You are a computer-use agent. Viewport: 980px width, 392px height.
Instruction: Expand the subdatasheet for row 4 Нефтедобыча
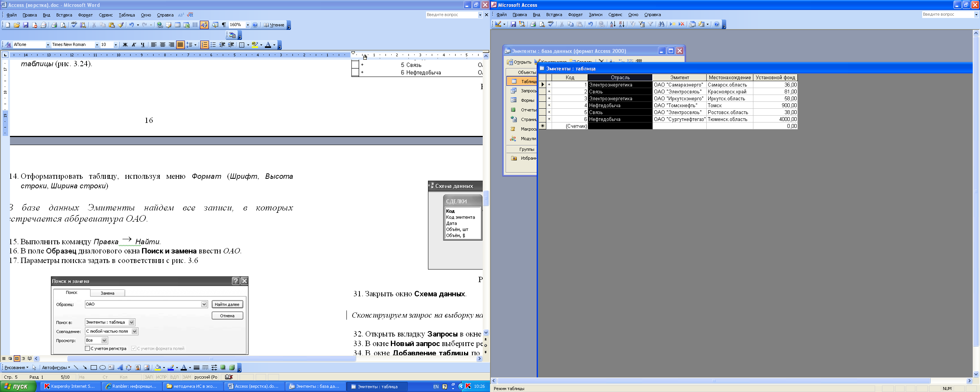point(549,105)
